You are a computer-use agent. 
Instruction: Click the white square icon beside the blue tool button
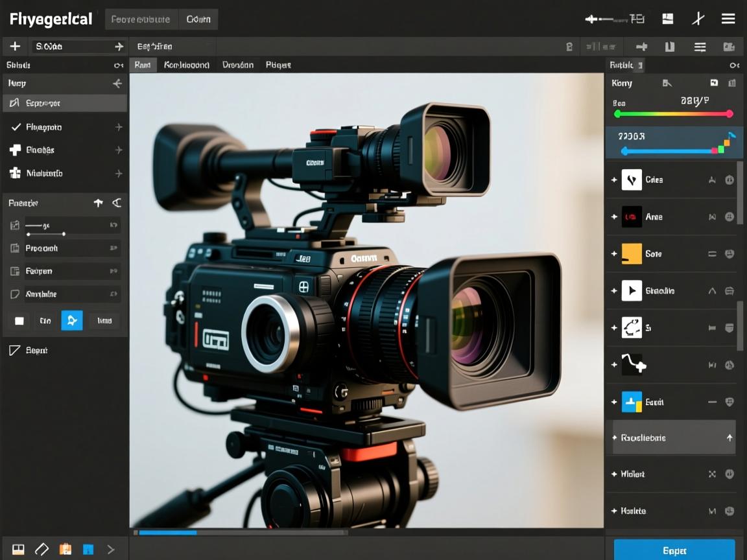(19, 321)
